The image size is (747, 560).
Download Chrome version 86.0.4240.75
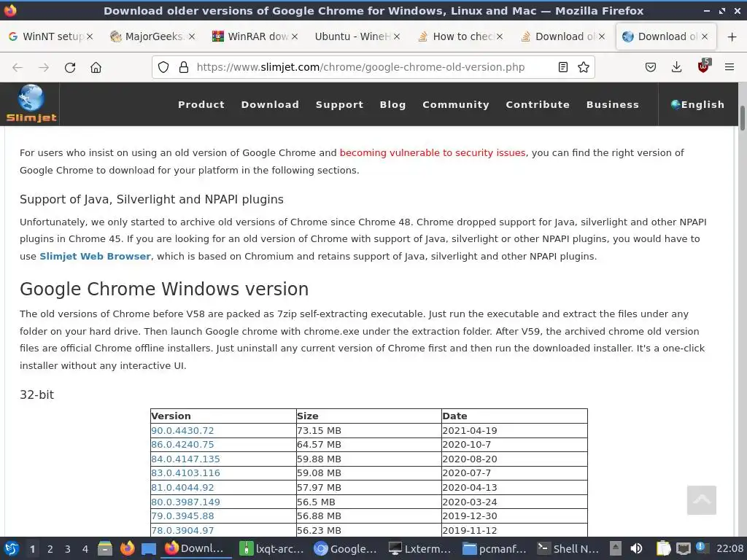pos(182,444)
